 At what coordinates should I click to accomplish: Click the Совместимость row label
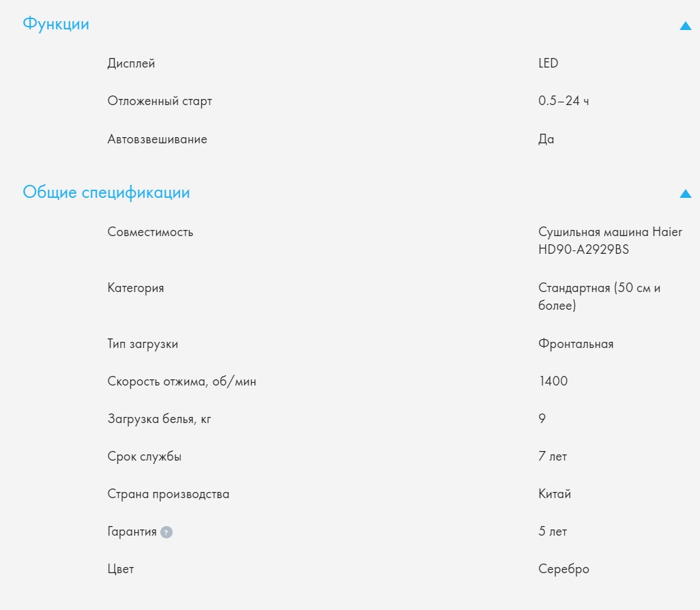pyautogui.click(x=150, y=232)
